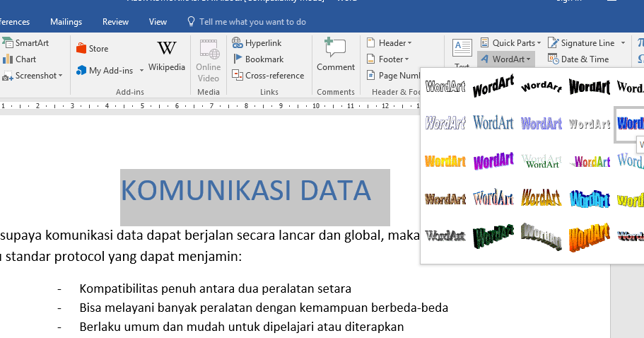The image size is (644, 338).
Task: Choose the gray 3D curved WordArt style
Action: pyautogui.click(x=541, y=237)
